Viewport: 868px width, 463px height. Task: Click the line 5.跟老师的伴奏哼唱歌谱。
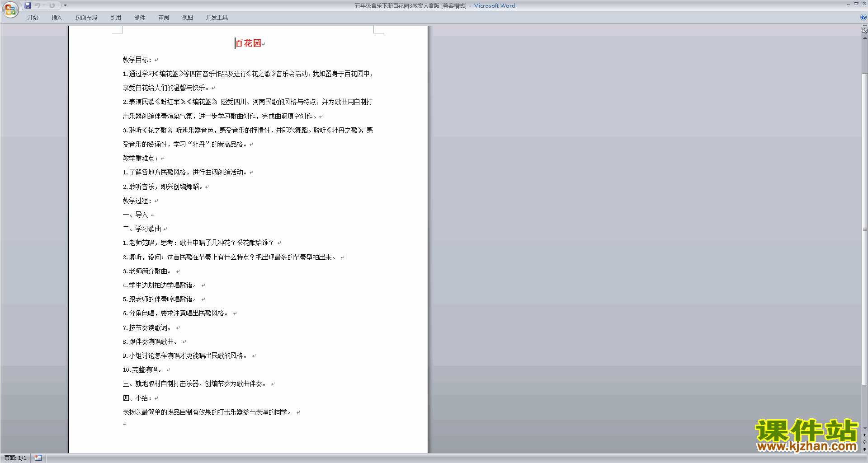click(x=160, y=299)
